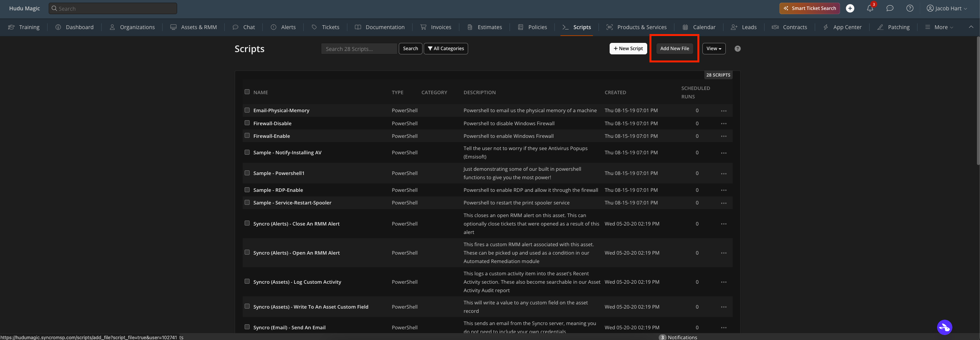Check the Firewall-Enable script
980x340 pixels.
click(247, 136)
